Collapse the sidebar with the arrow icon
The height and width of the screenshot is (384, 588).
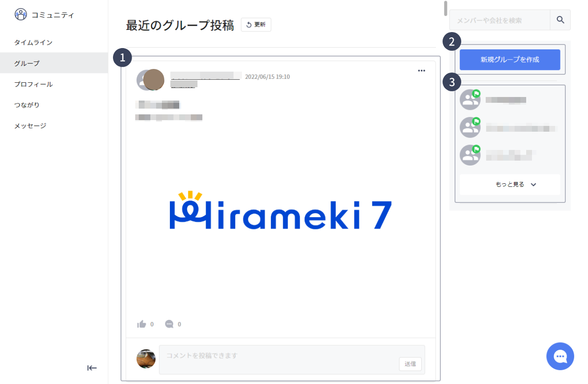pos(92,368)
